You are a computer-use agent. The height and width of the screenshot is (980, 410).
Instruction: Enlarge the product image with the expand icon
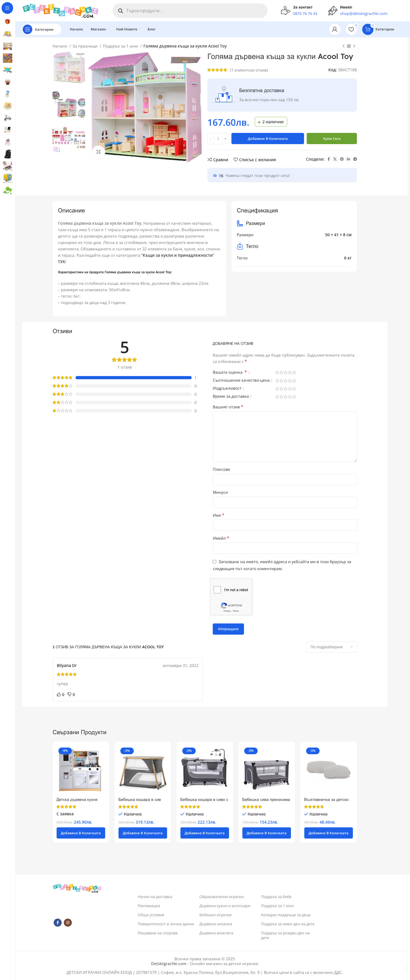point(98,152)
